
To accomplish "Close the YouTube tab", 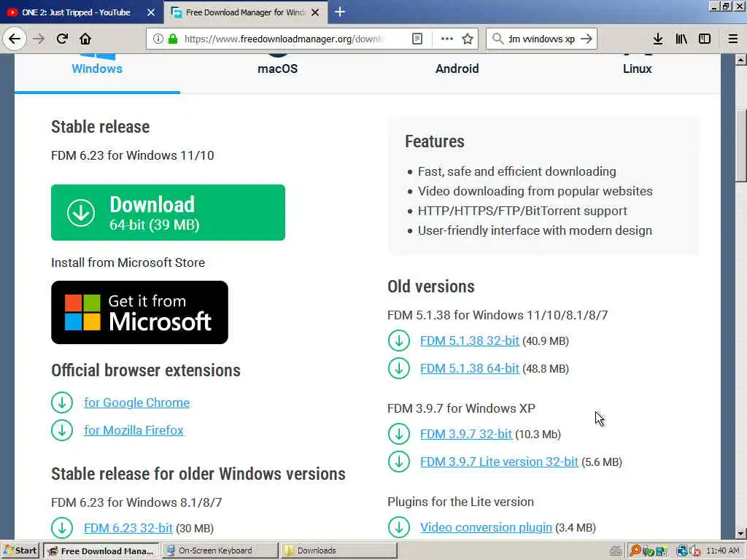I will point(150,12).
